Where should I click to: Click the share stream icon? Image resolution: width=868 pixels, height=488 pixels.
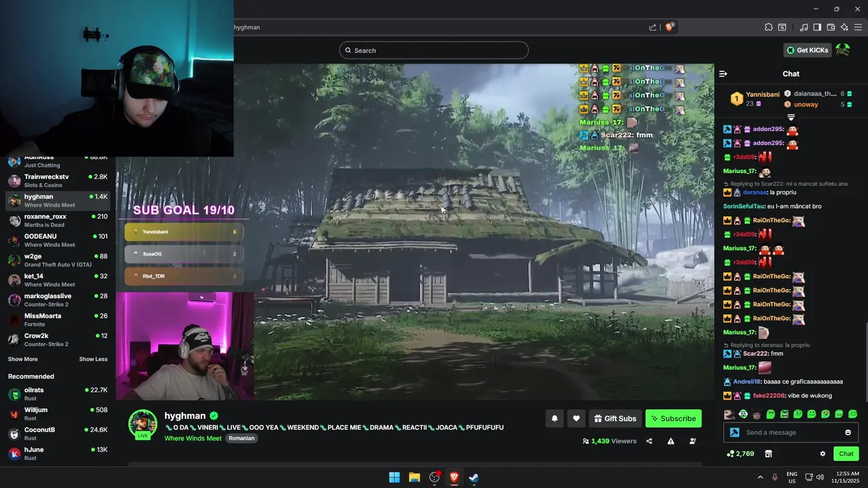[649, 441]
